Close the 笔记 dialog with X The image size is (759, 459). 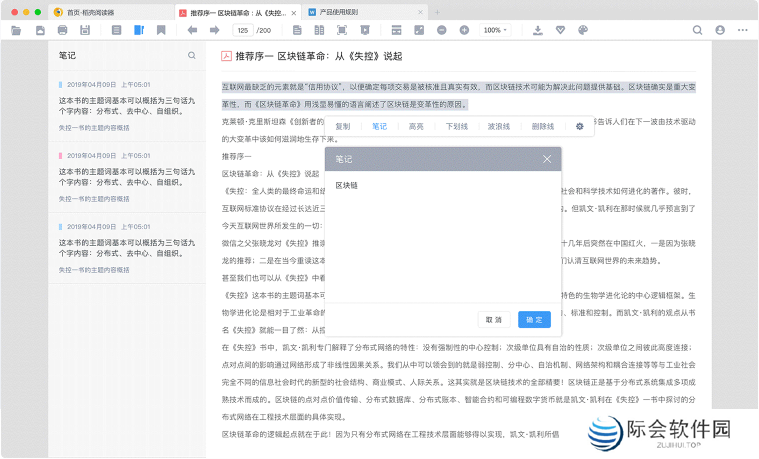[x=546, y=159]
